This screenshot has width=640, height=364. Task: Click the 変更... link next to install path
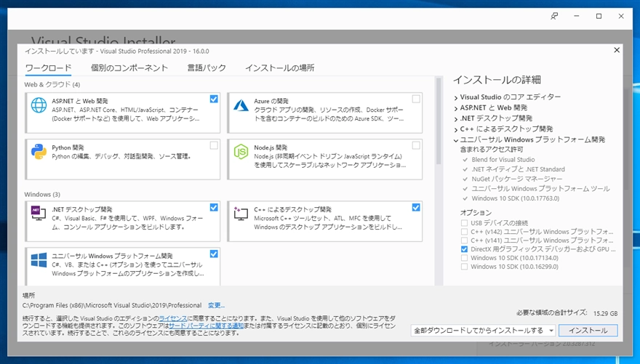click(216, 305)
